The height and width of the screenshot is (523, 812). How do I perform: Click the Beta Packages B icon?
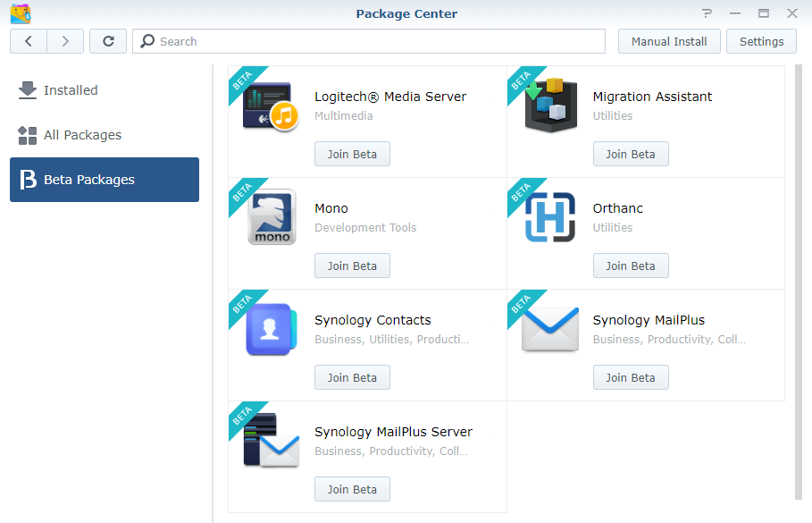[28, 180]
